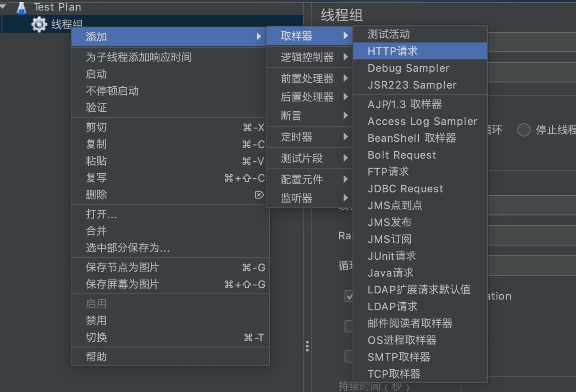Collapse the Test Plan tree node

(x=3, y=7)
